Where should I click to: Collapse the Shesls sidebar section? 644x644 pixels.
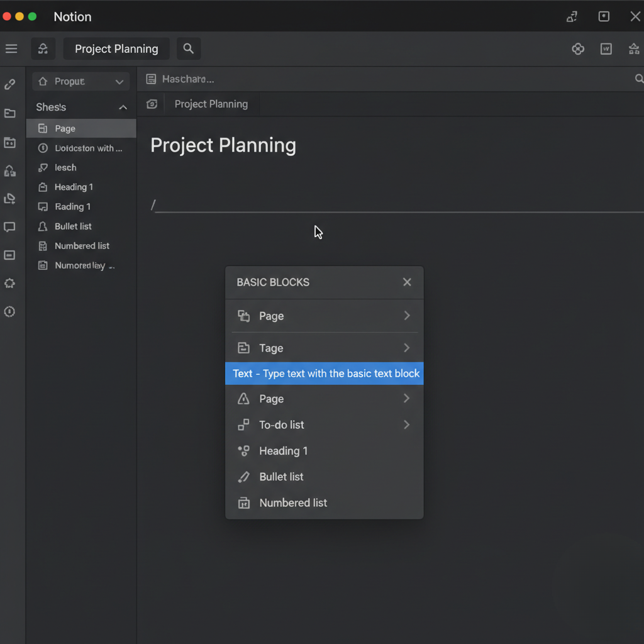pyautogui.click(x=123, y=108)
